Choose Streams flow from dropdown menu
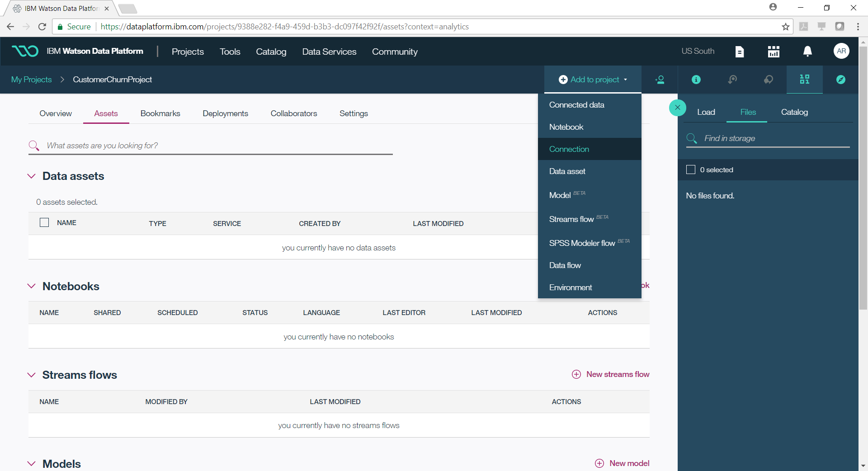Viewport: 868px width, 471px height. tap(590, 219)
